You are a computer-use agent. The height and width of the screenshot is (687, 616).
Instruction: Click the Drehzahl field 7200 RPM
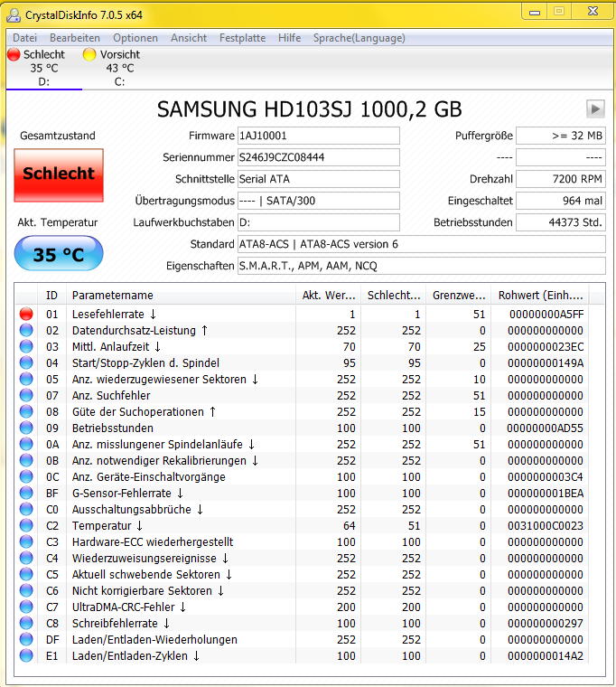tap(561, 179)
